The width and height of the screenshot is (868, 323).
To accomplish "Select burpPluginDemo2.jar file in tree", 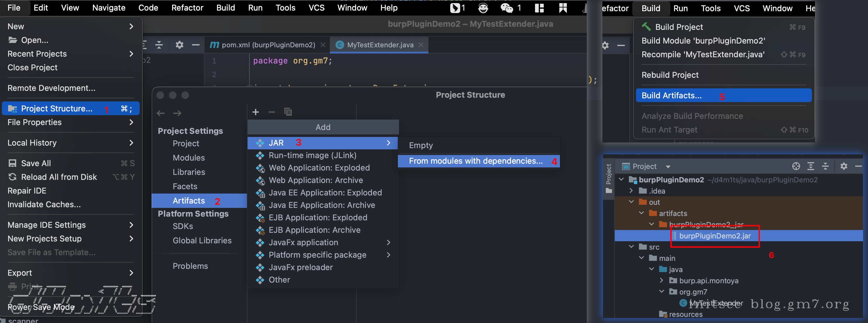I will tap(714, 236).
